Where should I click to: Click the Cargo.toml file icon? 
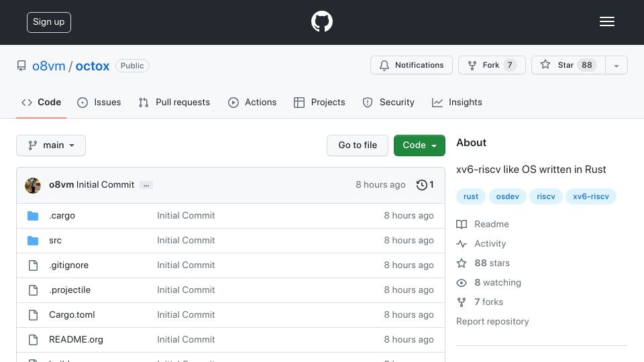tap(34, 315)
